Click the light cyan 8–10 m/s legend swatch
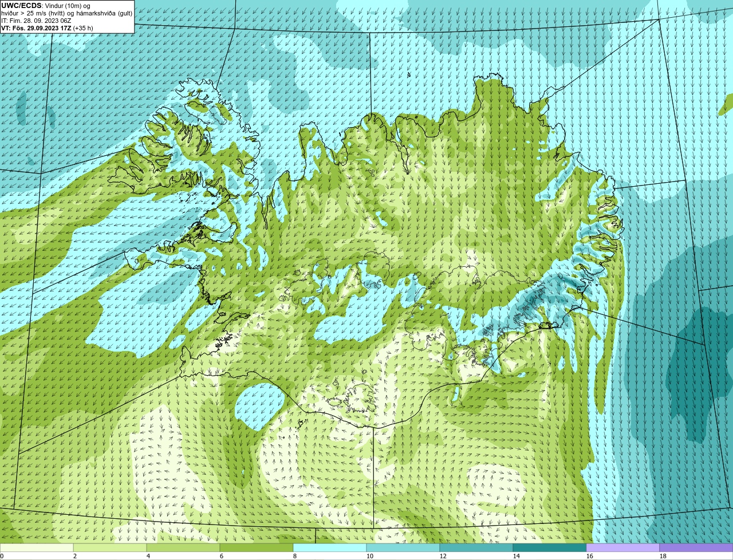Screen dimensions: 733x560 (x=330, y=547)
